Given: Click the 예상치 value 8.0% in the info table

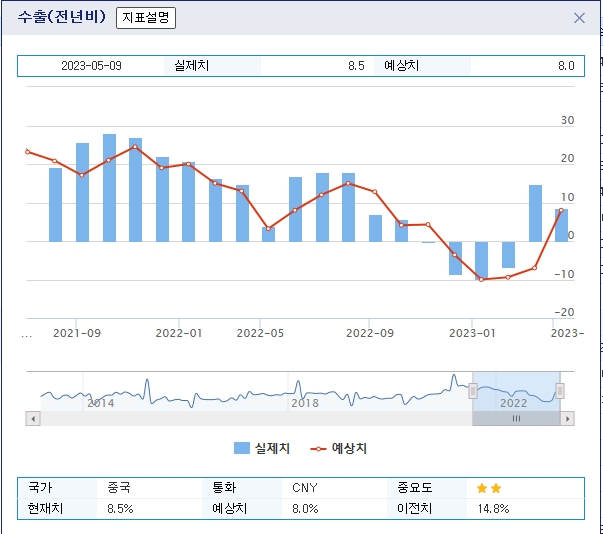Looking at the screenshot, I should coord(305,509).
